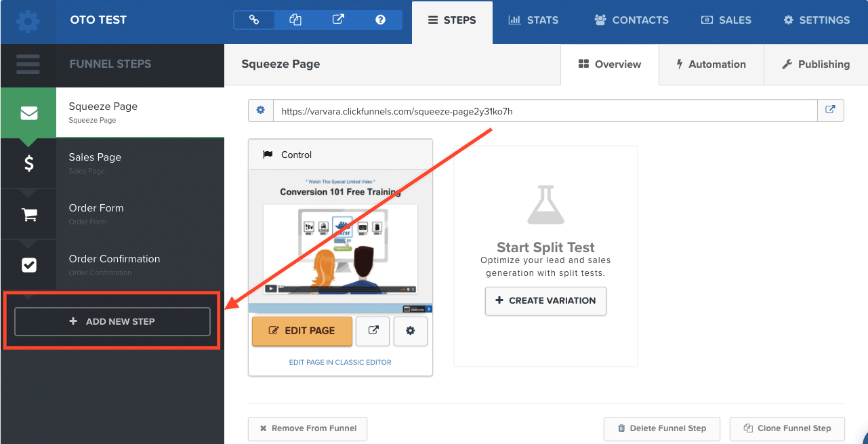Viewport: 868px width, 444px height.
Task: Click the shopping cart icon for Order Form
Action: point(28,214)
